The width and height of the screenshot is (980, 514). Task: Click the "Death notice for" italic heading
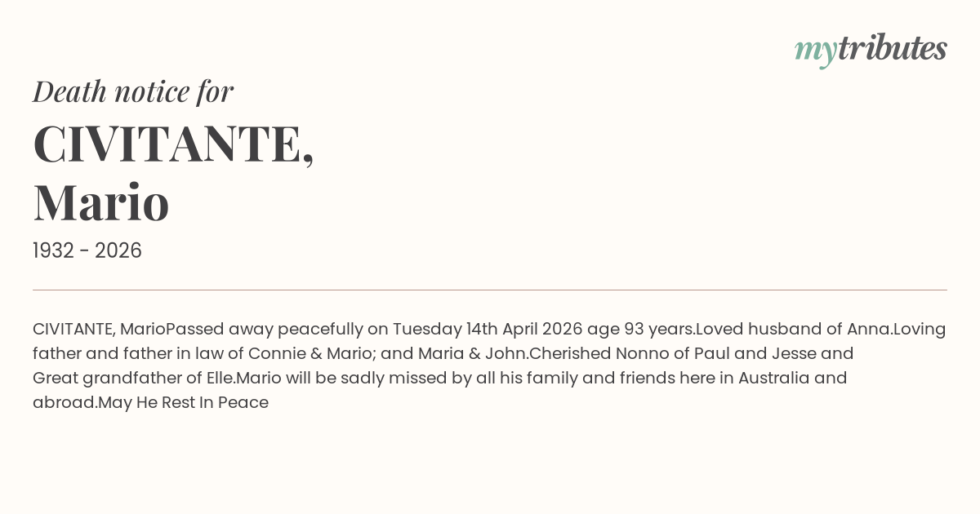tap(133, 91)
